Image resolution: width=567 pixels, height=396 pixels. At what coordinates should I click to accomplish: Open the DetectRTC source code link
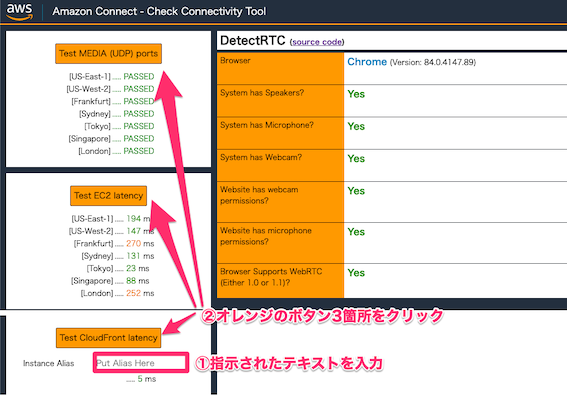pos(317,42)
